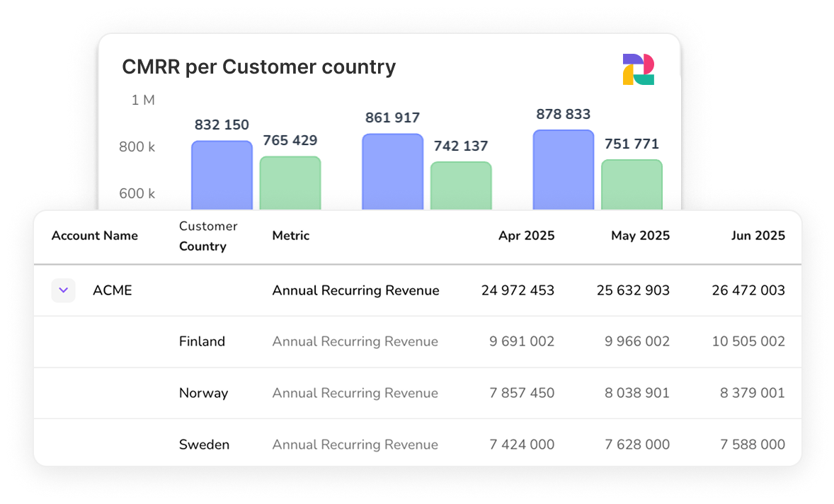Select the Jun 2025 column header
Viewport: 834px width, 504px height.
pyautogui.click(x=758, y=236)
